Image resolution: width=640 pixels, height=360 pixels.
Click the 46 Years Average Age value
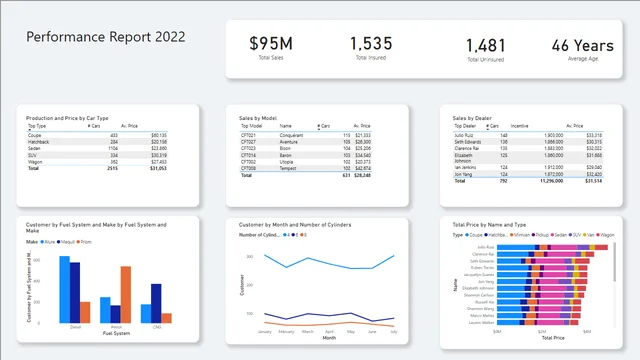click(x=582, y=45)
